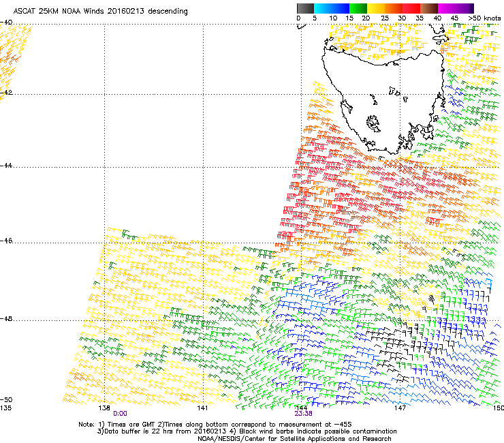The height and width of the screenshot is (443, 504).
Task: Select the "35" label under the color bar
Action: click(x=420, y=18)
